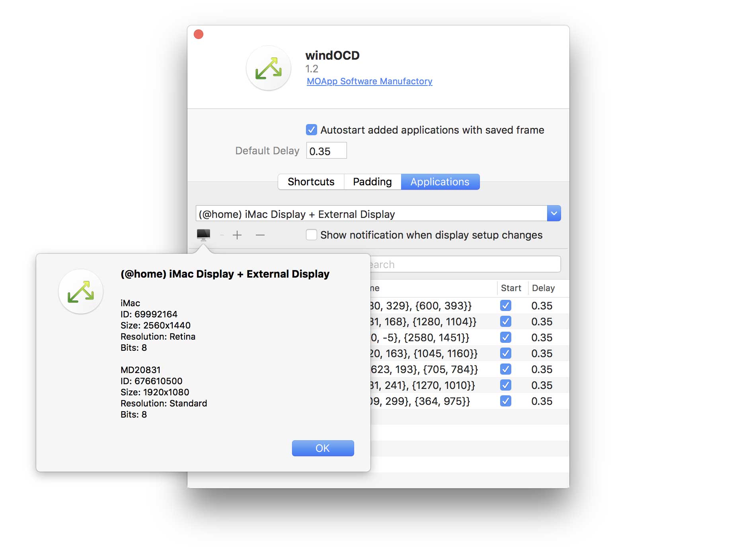Click delay 0.35 in {600, 393} row

click(542, 306)
